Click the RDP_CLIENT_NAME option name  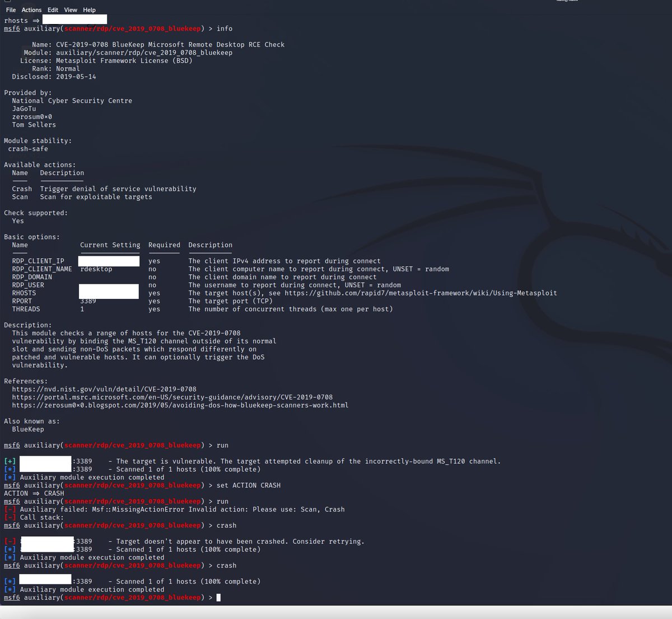(x=42, y=269)
